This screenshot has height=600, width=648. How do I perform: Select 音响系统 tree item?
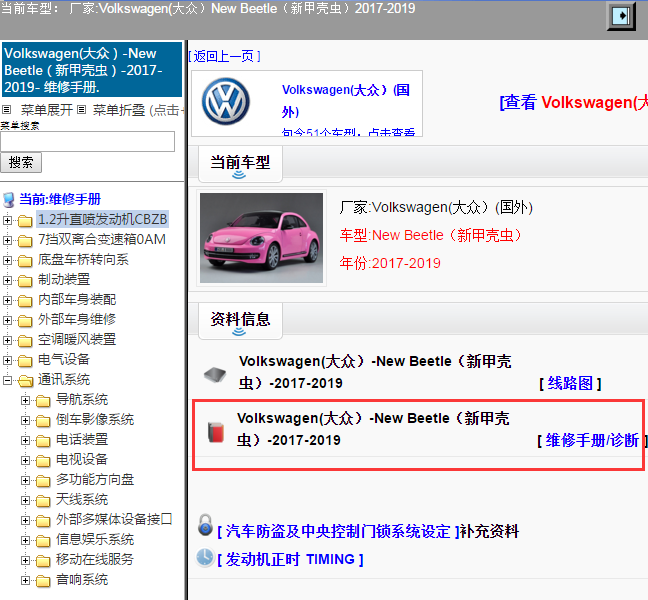82,579
